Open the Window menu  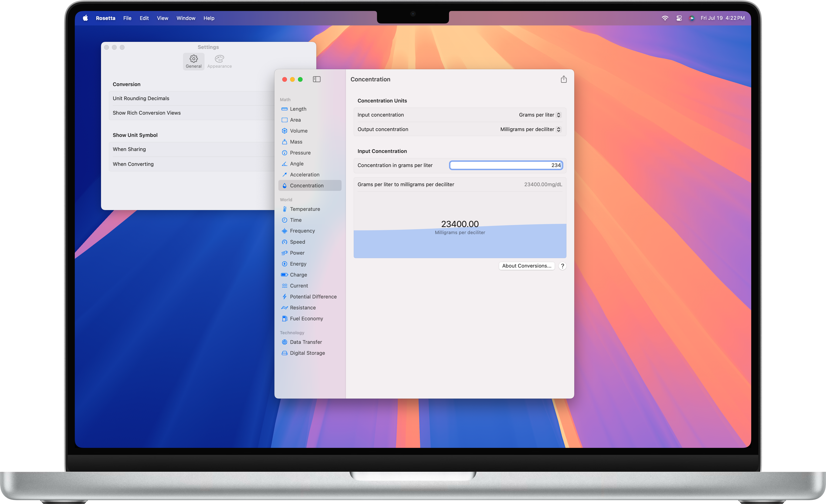[186, 18]
